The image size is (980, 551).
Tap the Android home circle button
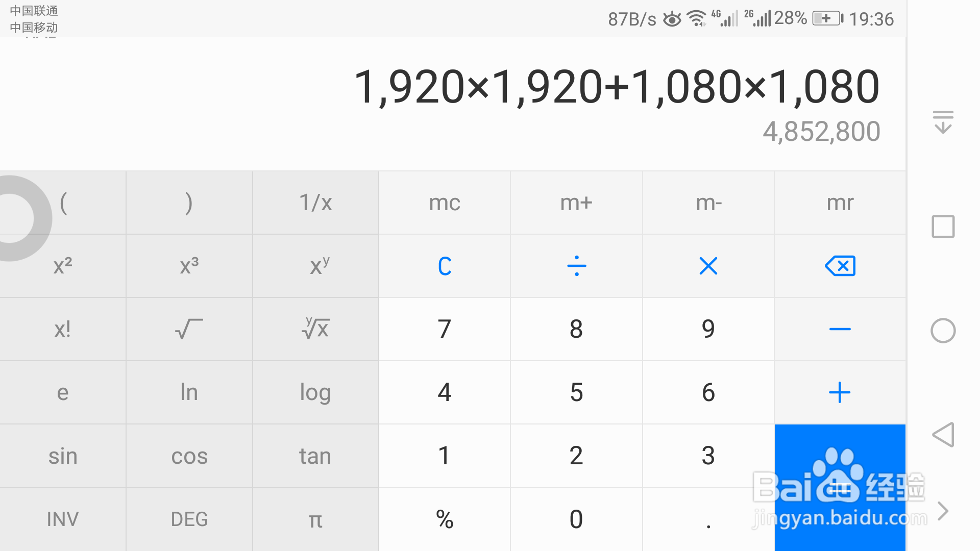(x=943, y=331)
